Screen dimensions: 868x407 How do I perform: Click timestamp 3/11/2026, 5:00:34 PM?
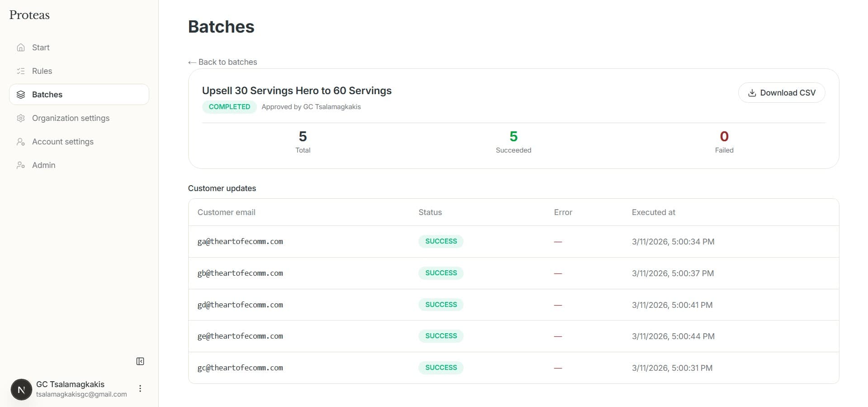point(673,242)
